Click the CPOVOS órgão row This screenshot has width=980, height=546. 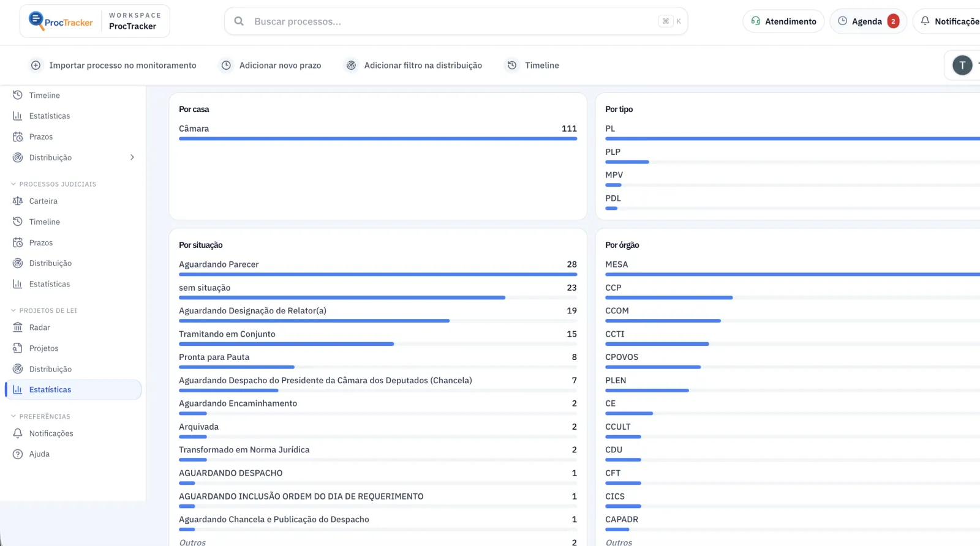(x=793, y=361)
